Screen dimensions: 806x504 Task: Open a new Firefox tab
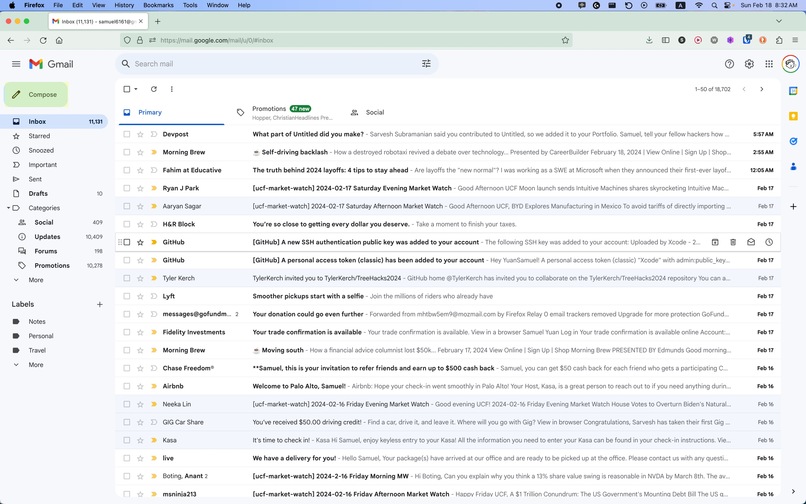click(158, 22)
